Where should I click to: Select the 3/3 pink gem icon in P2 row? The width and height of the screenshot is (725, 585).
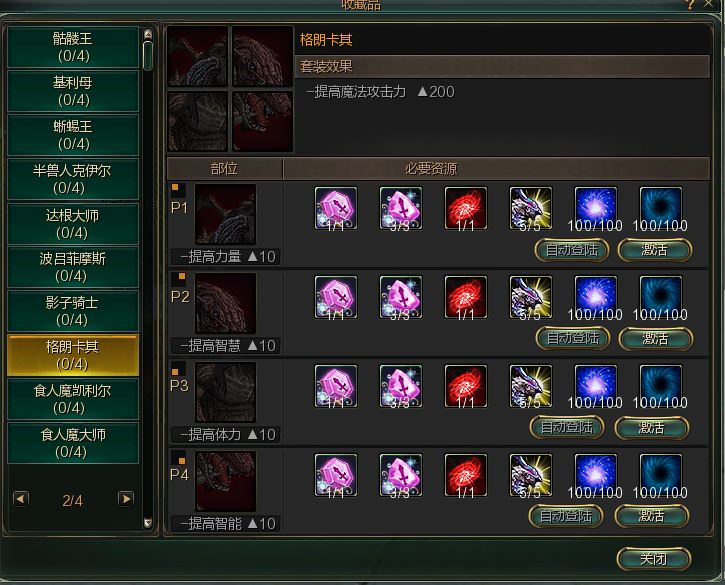click(401, 297)
